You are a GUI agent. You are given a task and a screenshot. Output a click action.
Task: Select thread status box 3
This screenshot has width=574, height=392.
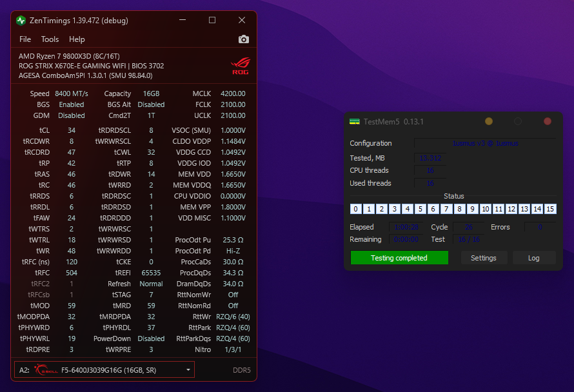[395, 209]
